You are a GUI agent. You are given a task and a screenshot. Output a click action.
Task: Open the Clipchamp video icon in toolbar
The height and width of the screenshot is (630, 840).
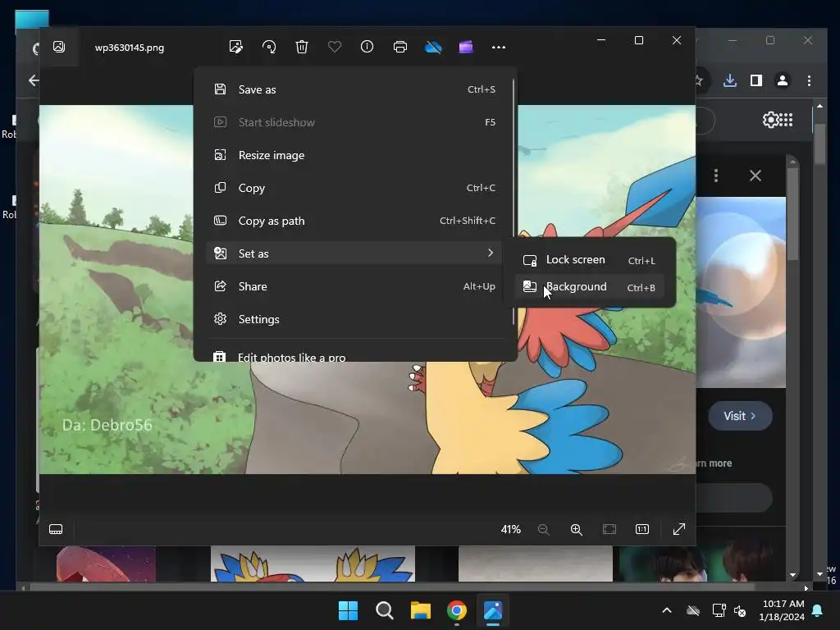tap(466, 47)
